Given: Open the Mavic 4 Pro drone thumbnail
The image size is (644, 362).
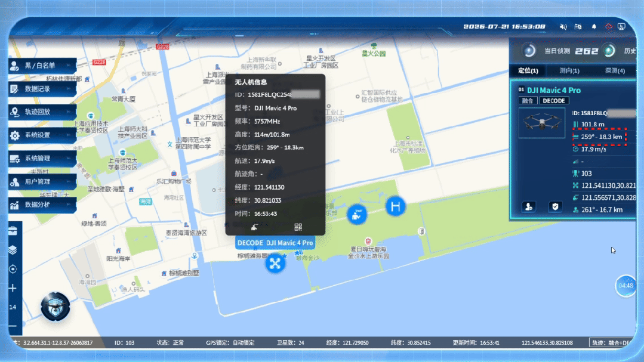Looking at the screenshot, I should (x=542, y=123).
